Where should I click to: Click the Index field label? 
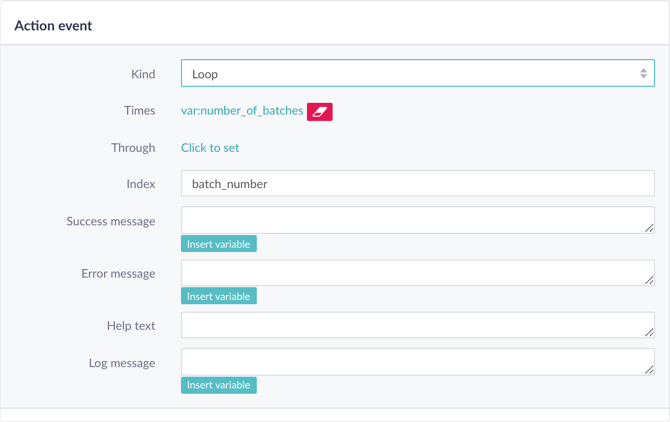141,184
